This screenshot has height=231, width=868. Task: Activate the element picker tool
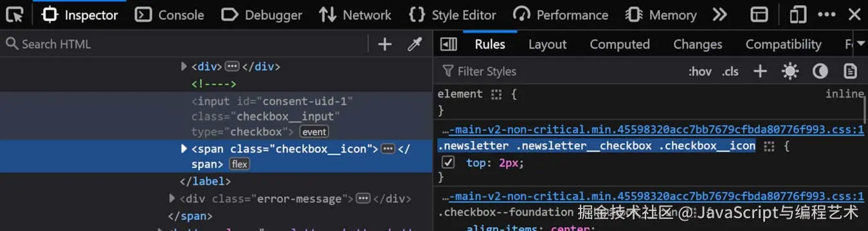coord(14,14)
